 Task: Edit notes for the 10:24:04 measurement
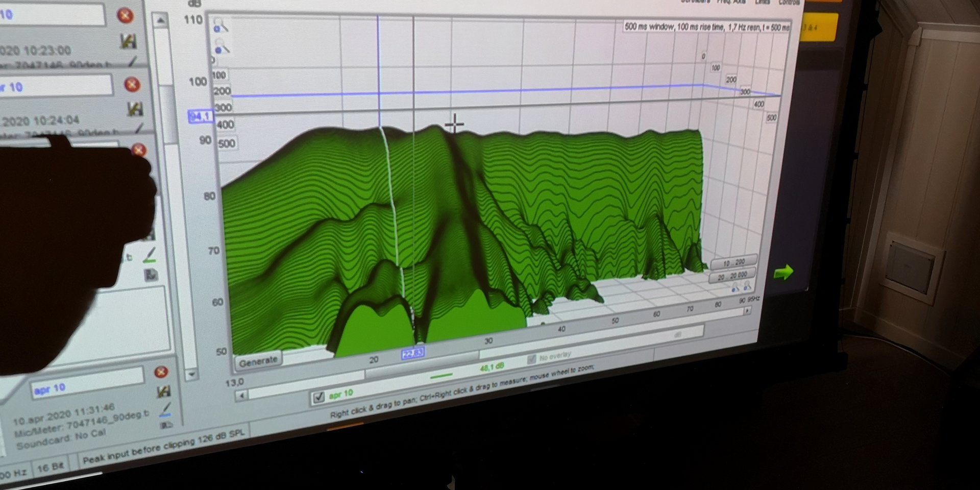[139, 128]
